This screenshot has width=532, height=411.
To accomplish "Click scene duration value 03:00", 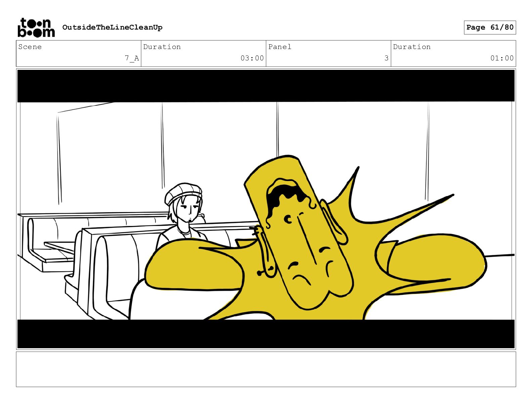I will coord(252,58).
